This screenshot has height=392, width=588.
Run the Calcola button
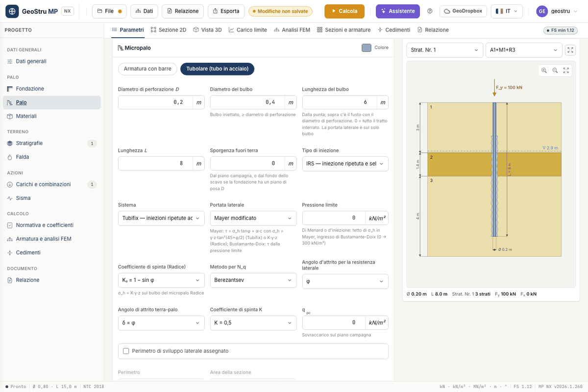[344, 11]
